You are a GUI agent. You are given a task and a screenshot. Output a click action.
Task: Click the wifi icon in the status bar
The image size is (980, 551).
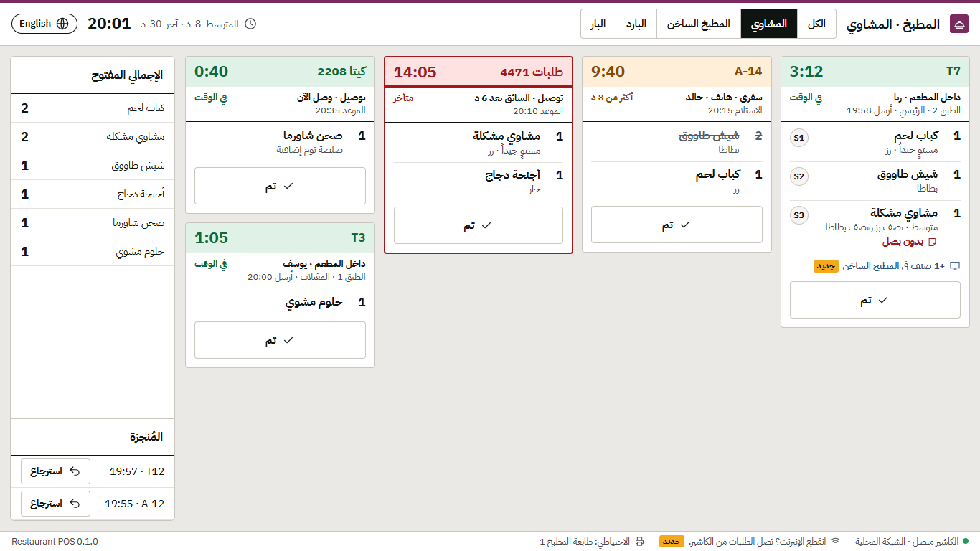click(x=835, y=541)
